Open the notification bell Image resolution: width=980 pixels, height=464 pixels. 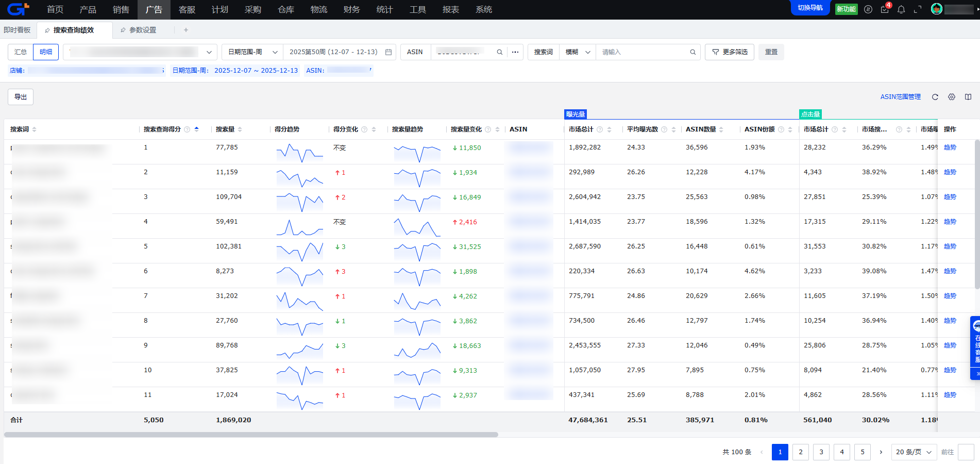(x=901, y=9)
